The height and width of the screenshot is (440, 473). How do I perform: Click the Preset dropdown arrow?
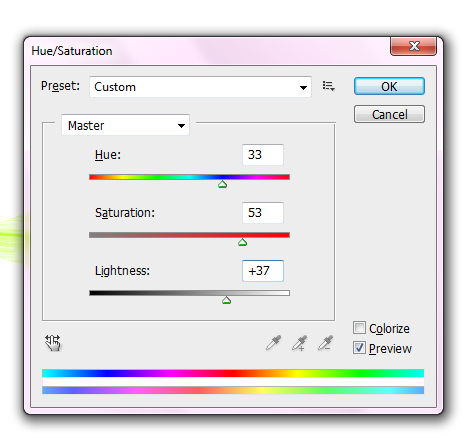coord(303,88)
